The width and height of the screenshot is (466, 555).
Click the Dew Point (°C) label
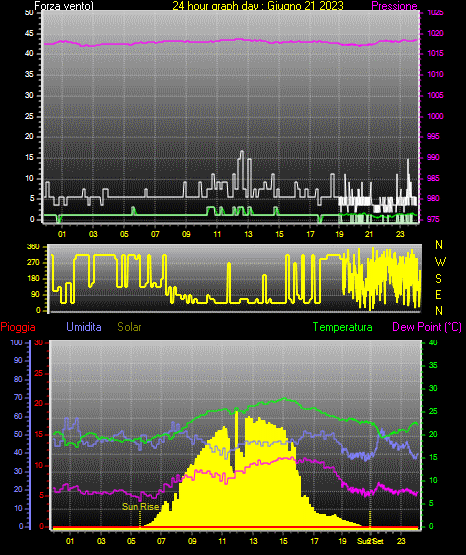pos(427,327)
